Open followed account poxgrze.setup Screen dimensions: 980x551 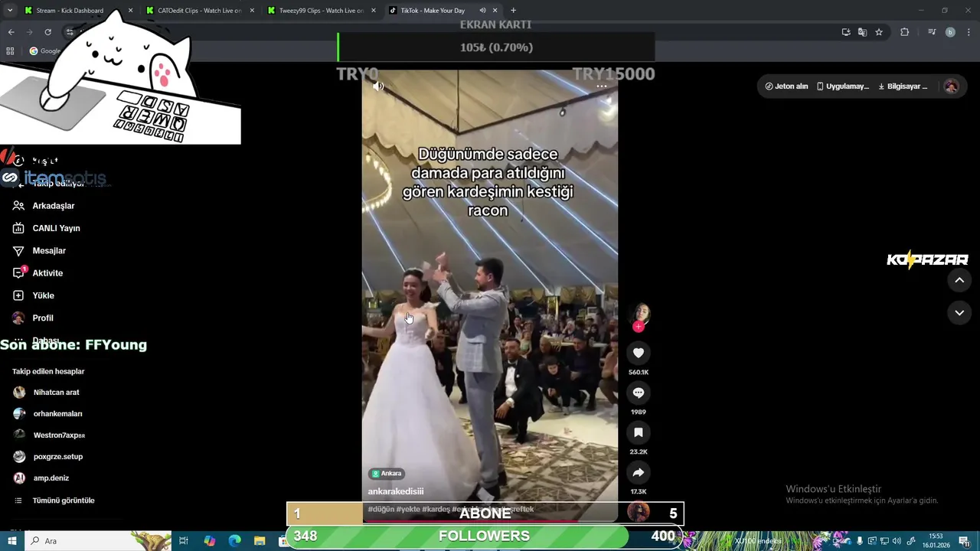[x=48, y=457]
